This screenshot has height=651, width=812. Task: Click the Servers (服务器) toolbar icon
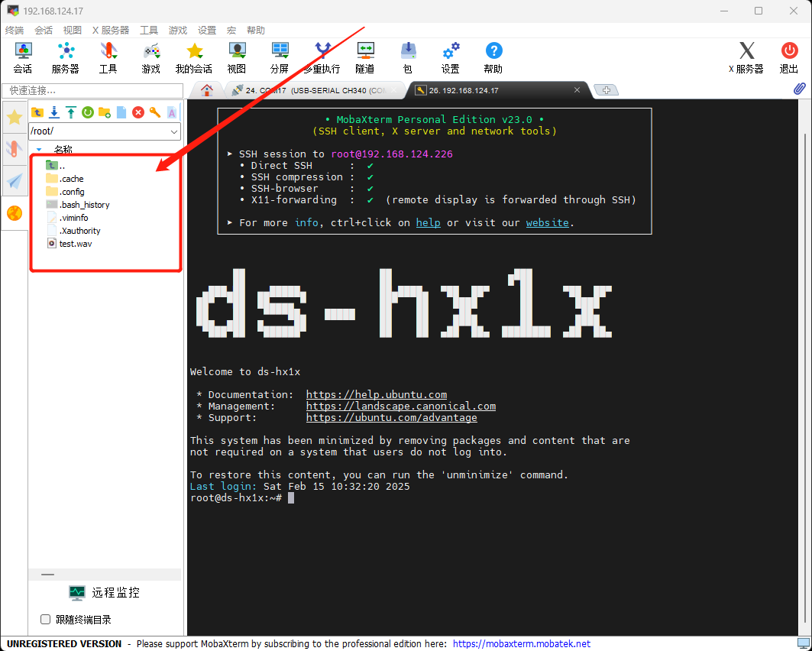(66, 57)
